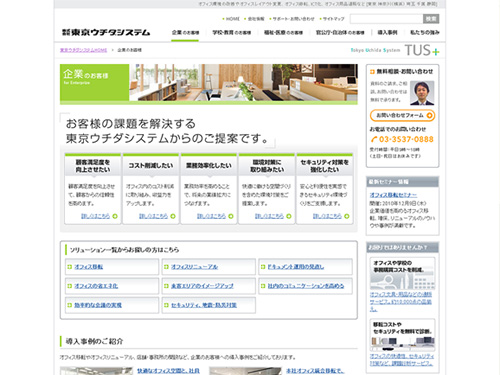This screenshot has height=375, width=500.
Task: Open the オフィスの省エネ化 solution link
Action: coord(96,286)
